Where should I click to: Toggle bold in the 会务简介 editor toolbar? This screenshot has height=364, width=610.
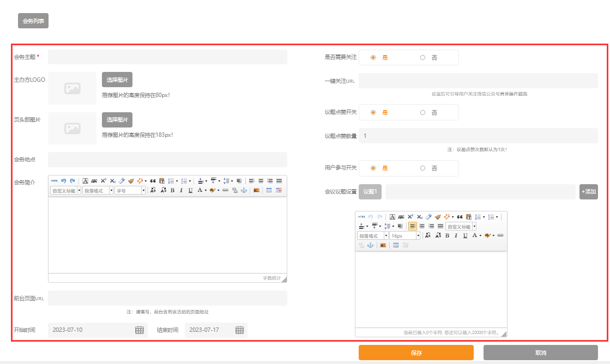(172, 191)
